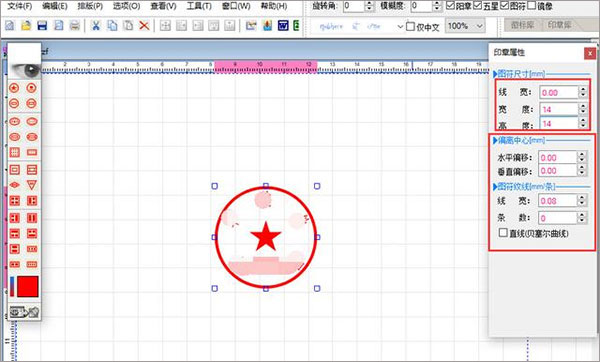Cut with the scissors icon
The image size is (600, 362).
tap(96, 26)
